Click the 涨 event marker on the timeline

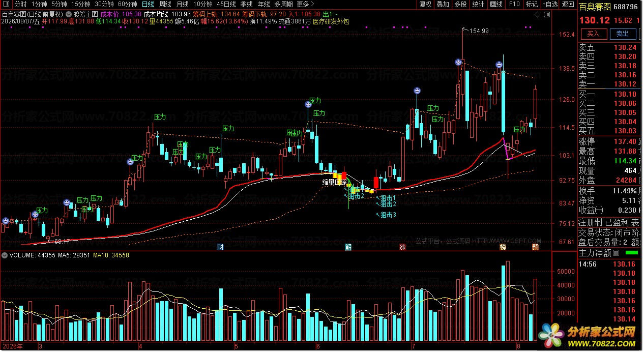pyautogui.click(x=402, y=247)
